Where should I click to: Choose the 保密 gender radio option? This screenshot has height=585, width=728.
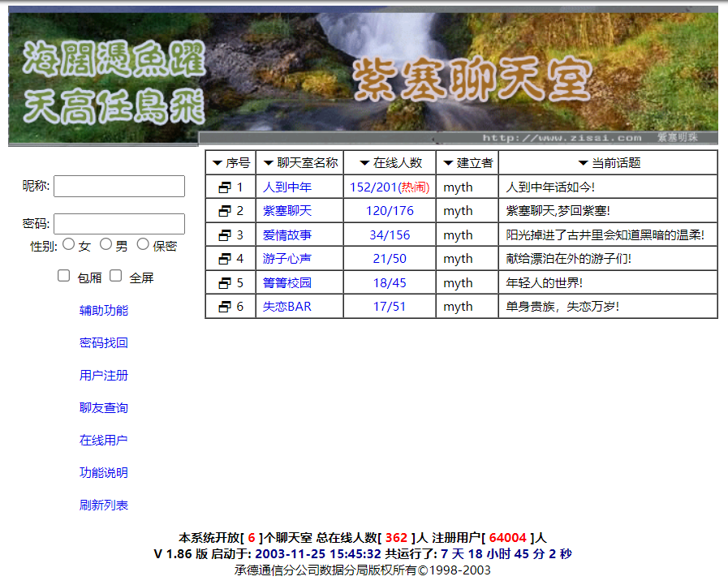143,244
